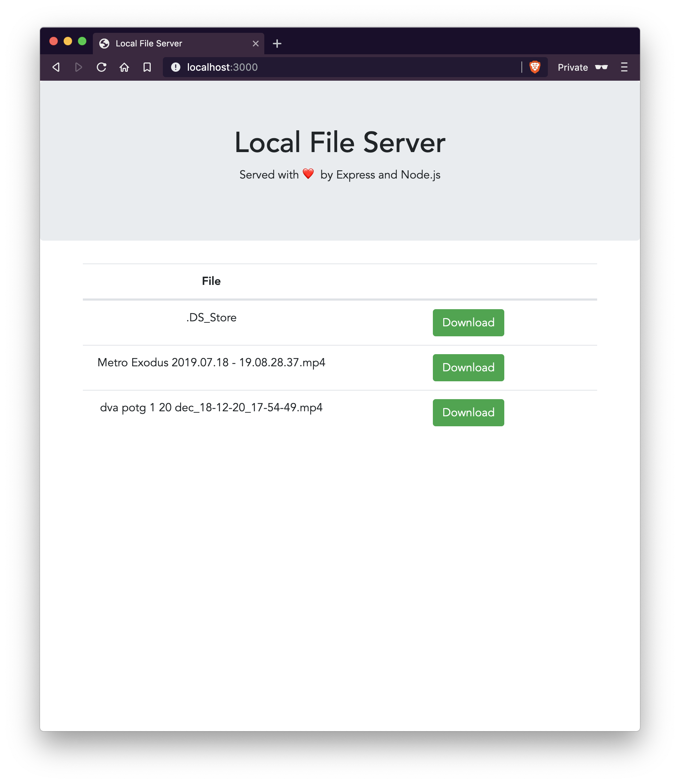680x784 pixels.
Task: Download the dva potg mp4 file
Action: pyautogui.click(x=468, y=412)
